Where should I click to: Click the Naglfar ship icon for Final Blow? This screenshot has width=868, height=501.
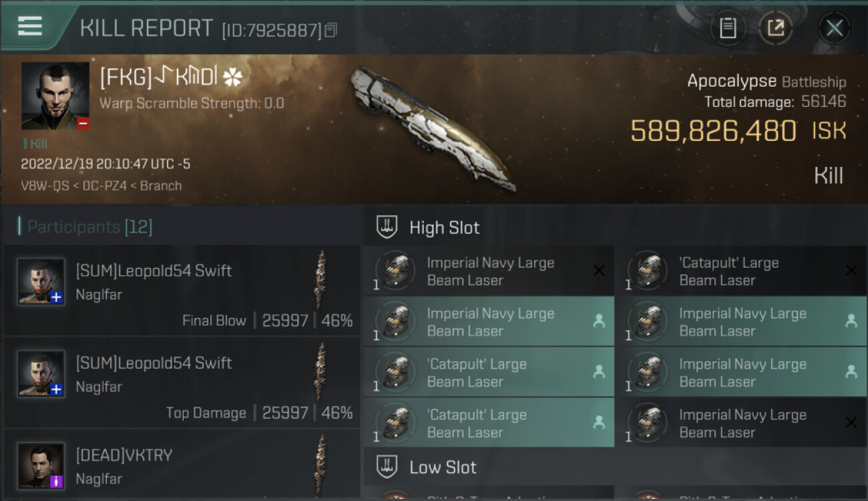322,280
